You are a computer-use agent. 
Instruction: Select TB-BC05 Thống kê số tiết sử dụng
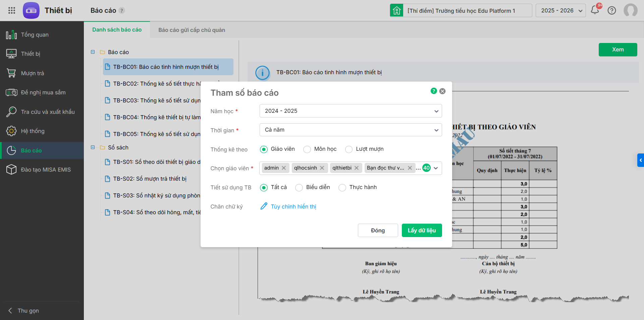[157, 134]
